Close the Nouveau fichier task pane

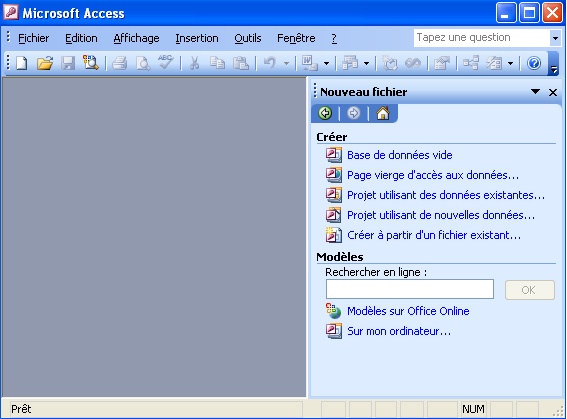pos(553,92)
